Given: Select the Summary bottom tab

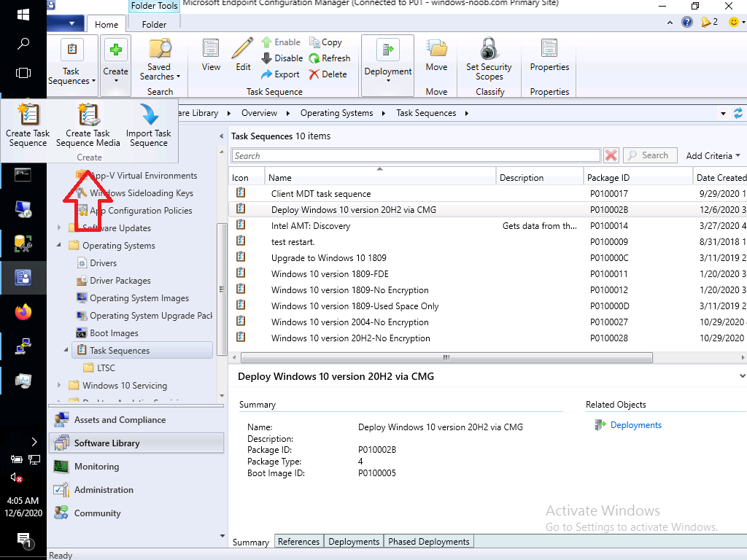Looking at the screenshot, I should [251, 542].
